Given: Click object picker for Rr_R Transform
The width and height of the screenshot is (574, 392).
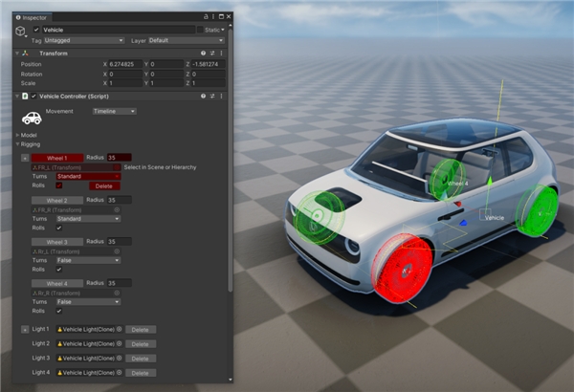Looking at the screenshot, I should click(x=117, y=294).
